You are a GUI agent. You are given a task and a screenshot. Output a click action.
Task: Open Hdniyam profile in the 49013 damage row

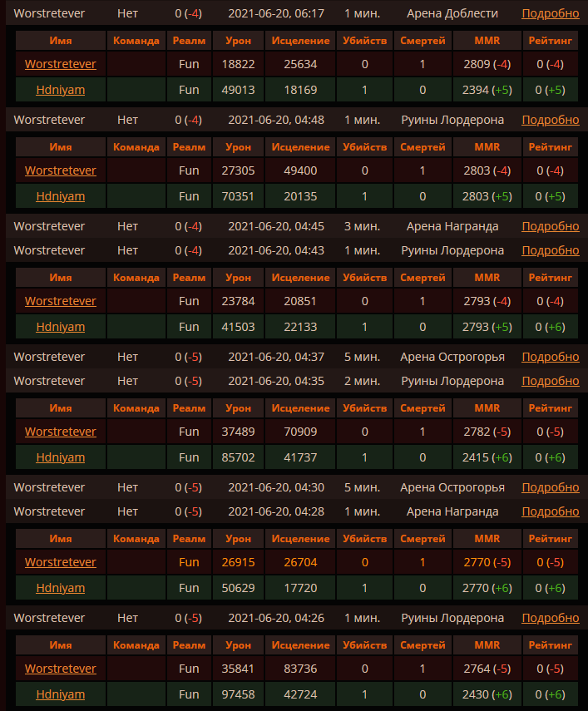(60, 90)
